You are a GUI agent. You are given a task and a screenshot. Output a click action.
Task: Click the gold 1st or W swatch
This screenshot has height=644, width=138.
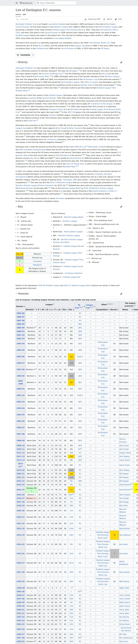20,254
